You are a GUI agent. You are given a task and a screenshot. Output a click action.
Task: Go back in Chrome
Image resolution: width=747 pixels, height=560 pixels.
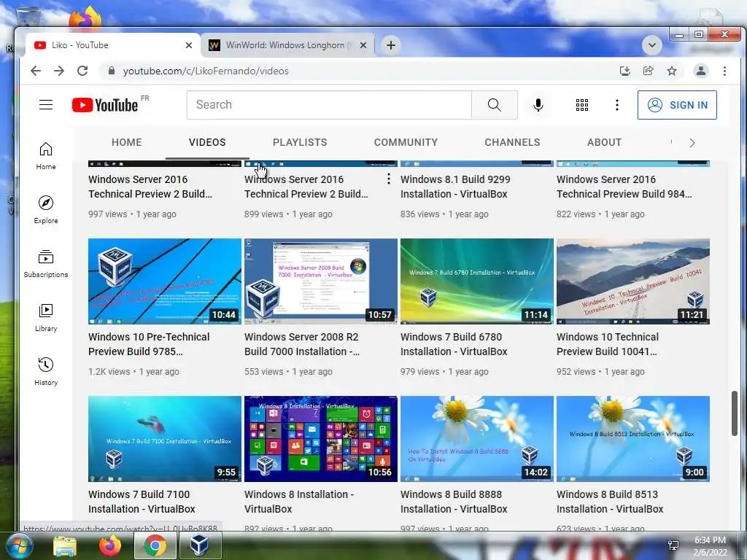[x=36, y=71]
